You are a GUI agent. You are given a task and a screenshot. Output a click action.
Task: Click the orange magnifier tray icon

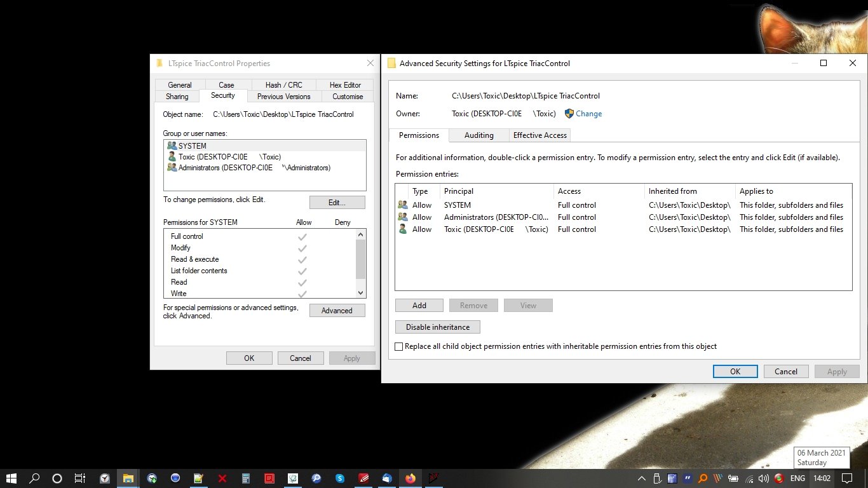pyautogui.click(x=703, y=478)
